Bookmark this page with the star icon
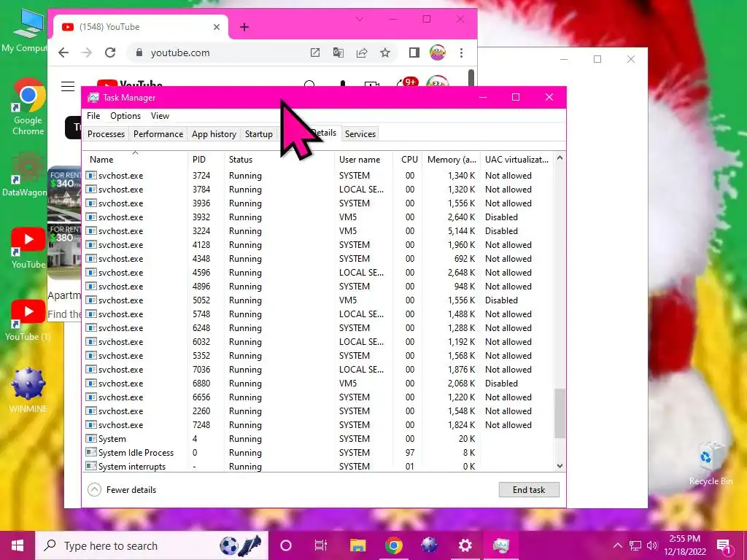The image size is (747, 560). [x=385, y=52]
